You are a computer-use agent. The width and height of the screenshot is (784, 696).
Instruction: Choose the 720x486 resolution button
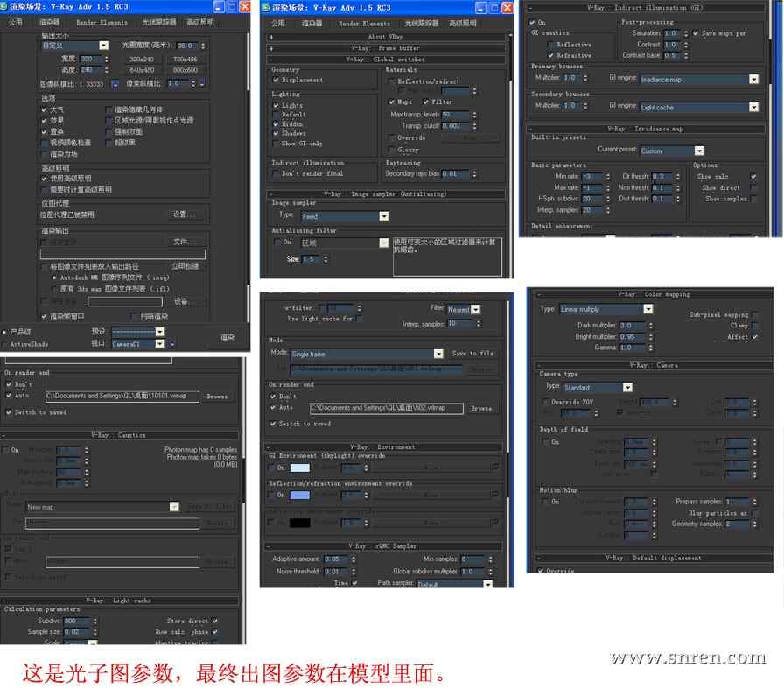pos(185,59)
